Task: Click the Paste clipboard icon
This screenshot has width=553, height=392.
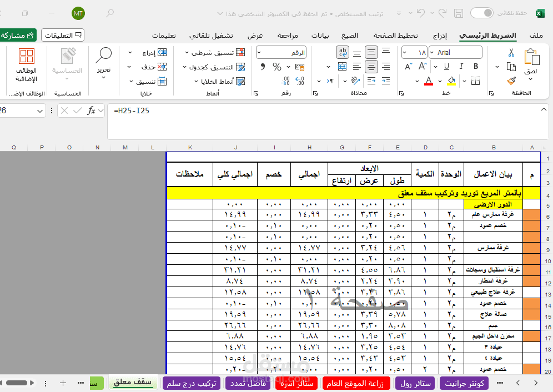Action: tap(532, 57)
